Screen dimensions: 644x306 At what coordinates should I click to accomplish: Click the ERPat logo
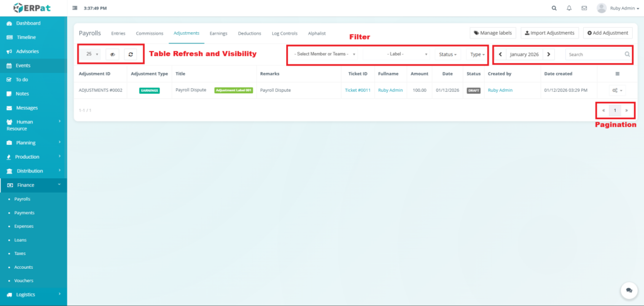[x=31, y=8]
